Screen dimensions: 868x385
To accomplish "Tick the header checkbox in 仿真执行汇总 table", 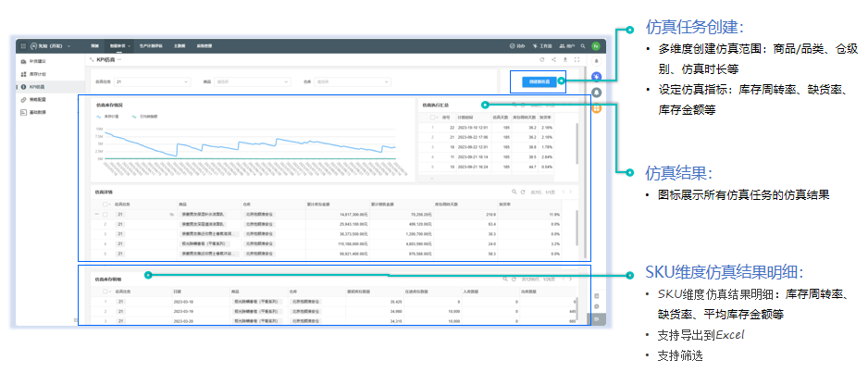I will [431, 118].
